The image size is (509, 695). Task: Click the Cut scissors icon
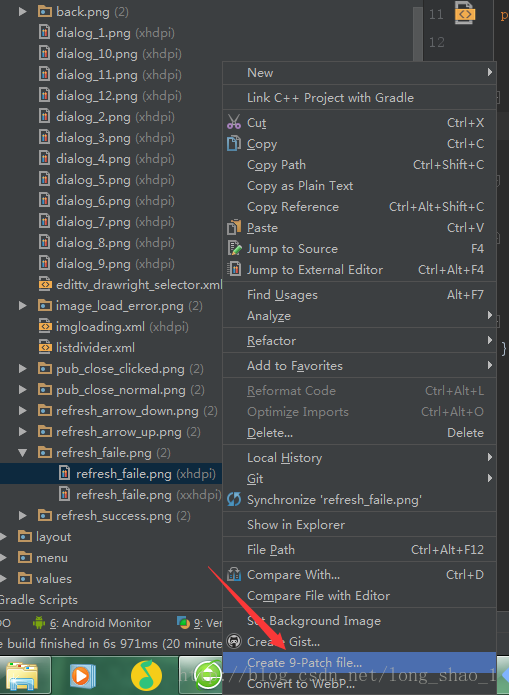click(234, 122)
